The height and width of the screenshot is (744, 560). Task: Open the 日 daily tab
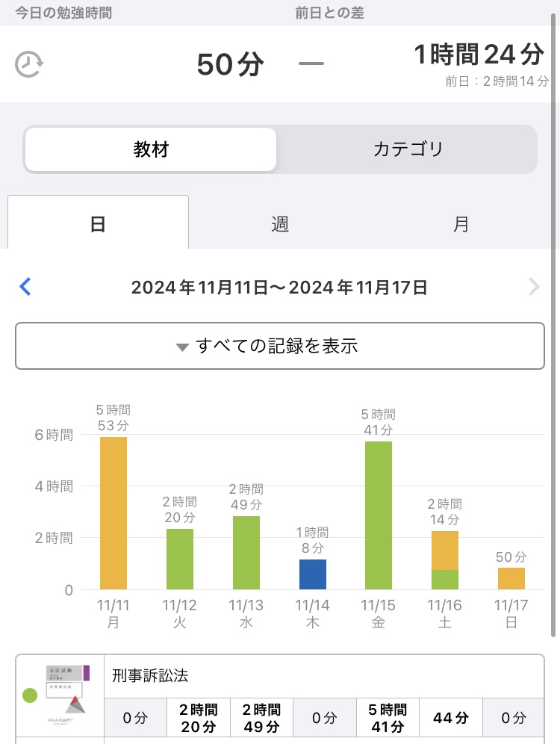click(x=98, y=223)
